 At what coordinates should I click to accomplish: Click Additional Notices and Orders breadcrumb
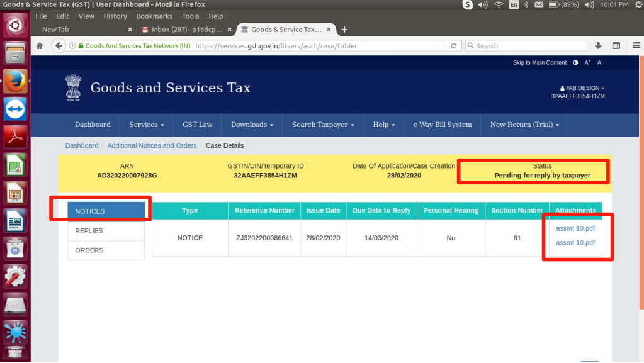152,145
